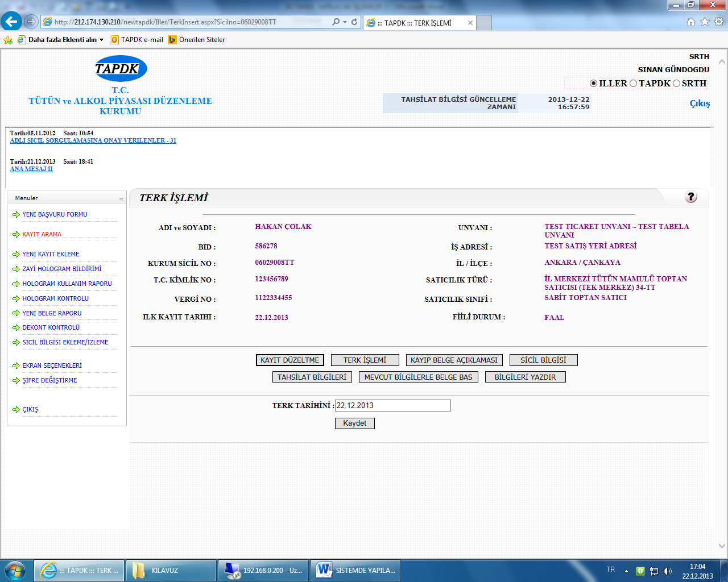Click the browser back arrow button
This screenshot has width=728, height=582.
(x=11, y=22)
